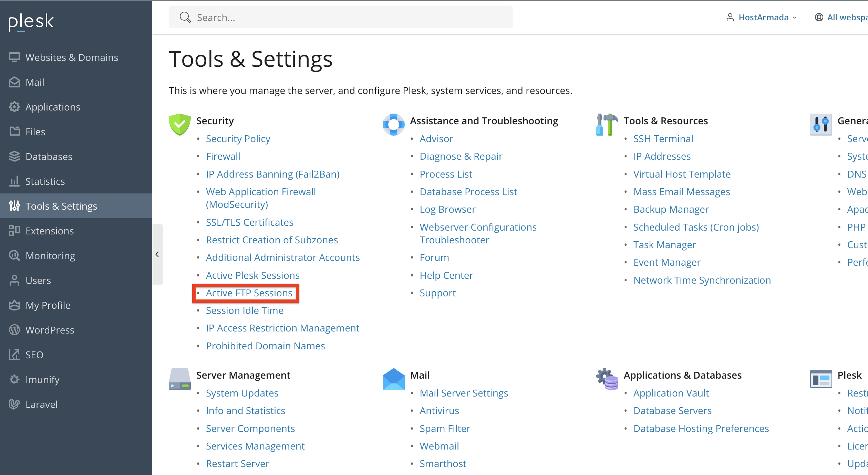Screen dimensions: 868x475
Task: Click the hammer Tools & Resources icon
Action: (607, 124)
